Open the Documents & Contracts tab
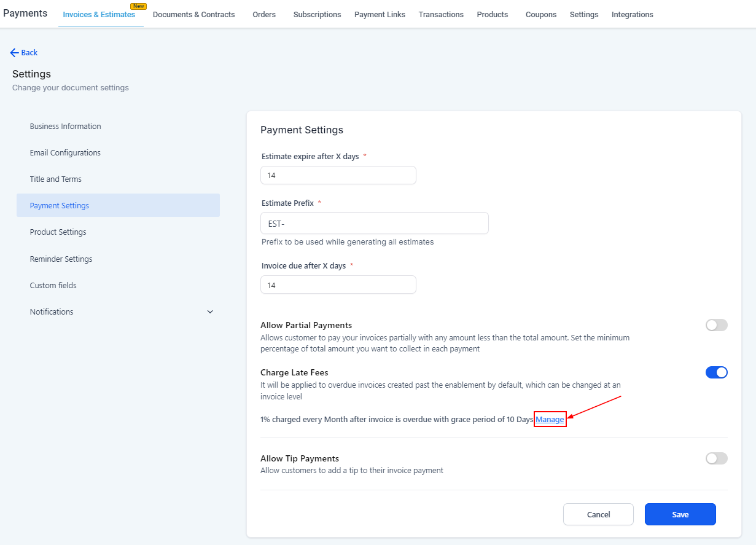The height and width of the screenshot is (545, 756). click(193, 15)
